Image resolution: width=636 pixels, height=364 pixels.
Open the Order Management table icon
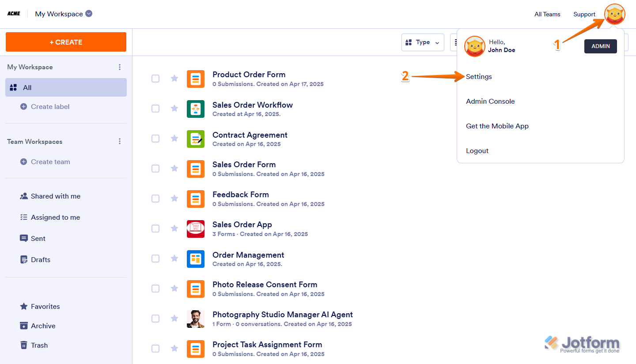coord(196,259)
